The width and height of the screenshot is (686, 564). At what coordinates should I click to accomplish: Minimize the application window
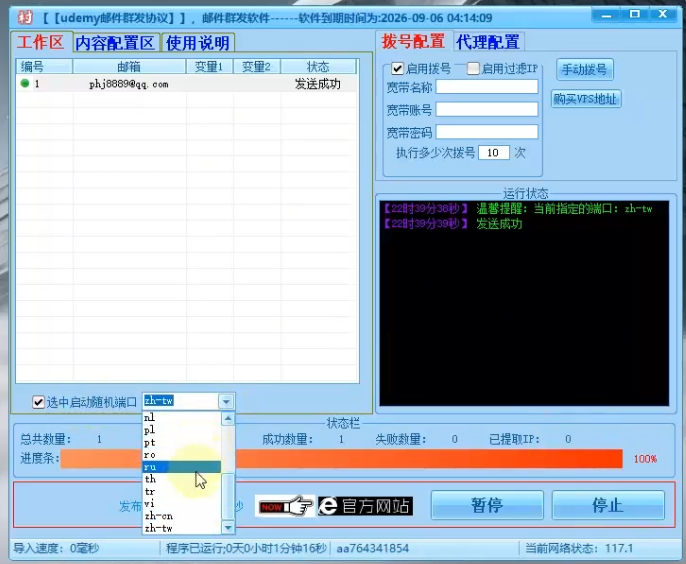606,15
